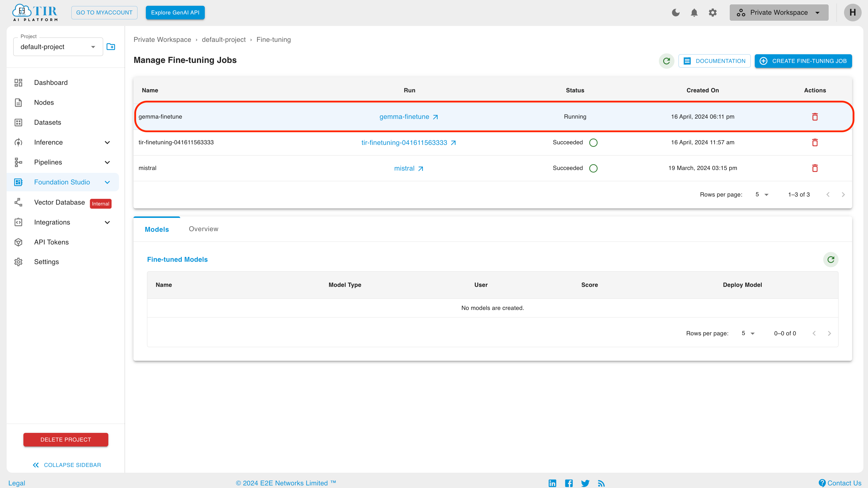The height and width of the screenshot is (488, 868).
Task: Click the Dashboard grid icon
Action: coord(18,83)
